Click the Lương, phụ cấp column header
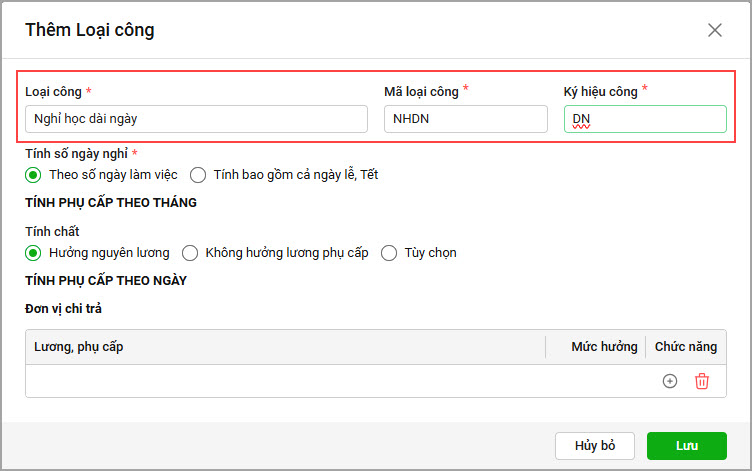The width and height of the screenshot is (752, 471). (79, 347)
